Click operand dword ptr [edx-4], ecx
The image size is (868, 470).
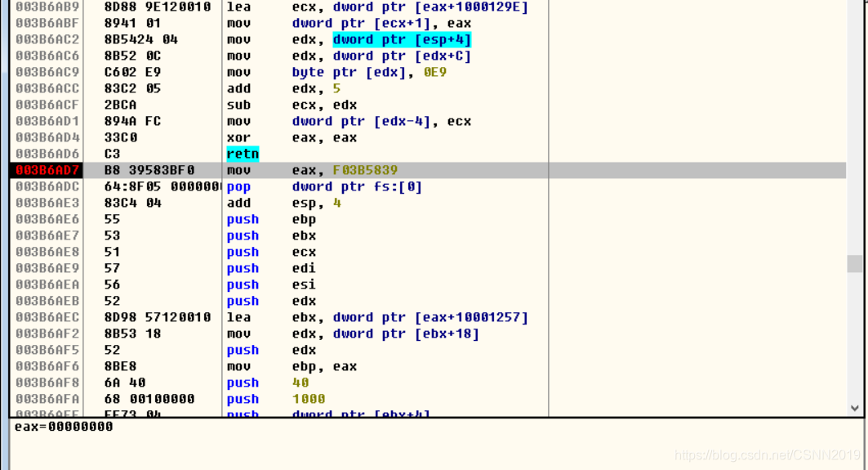[381, 121]
